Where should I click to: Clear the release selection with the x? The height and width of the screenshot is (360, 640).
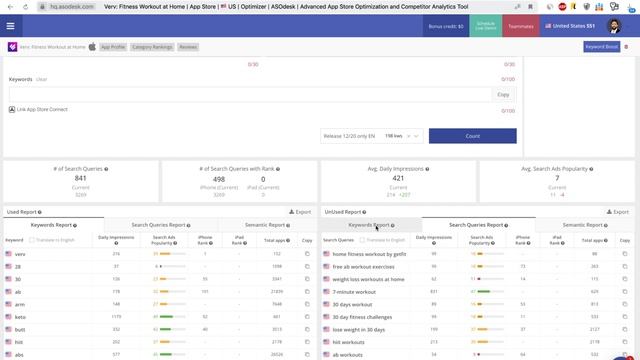pyautogui.click(x=408, y=136)
